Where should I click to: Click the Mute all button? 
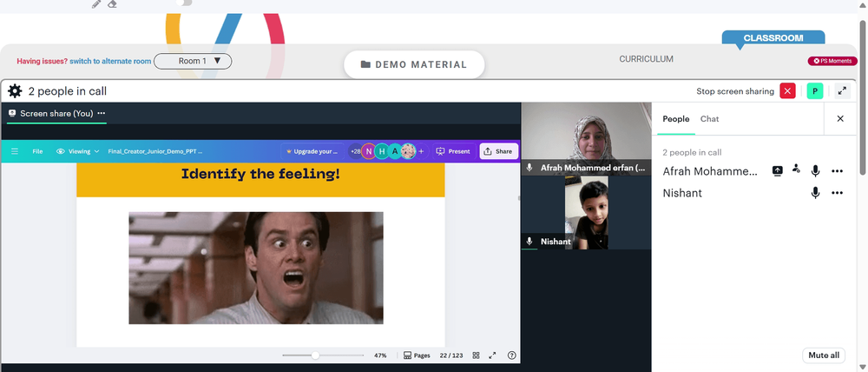tap(824, 355)
